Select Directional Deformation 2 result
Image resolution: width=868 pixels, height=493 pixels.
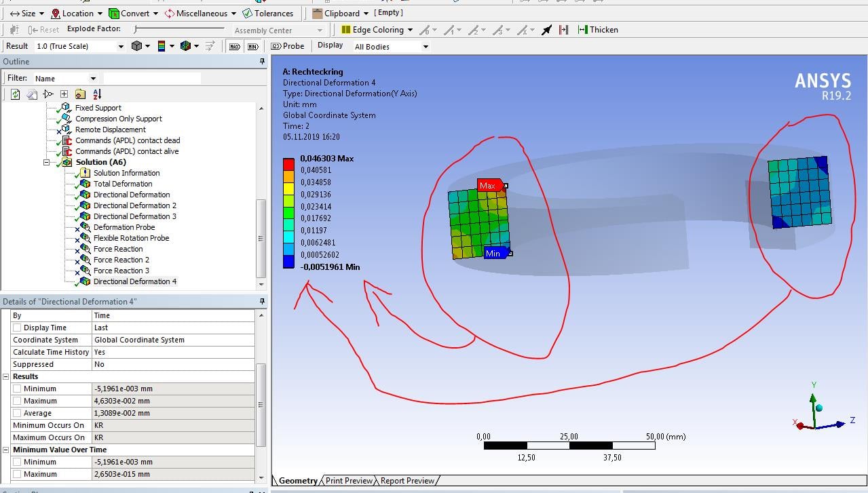click(135, 205)
